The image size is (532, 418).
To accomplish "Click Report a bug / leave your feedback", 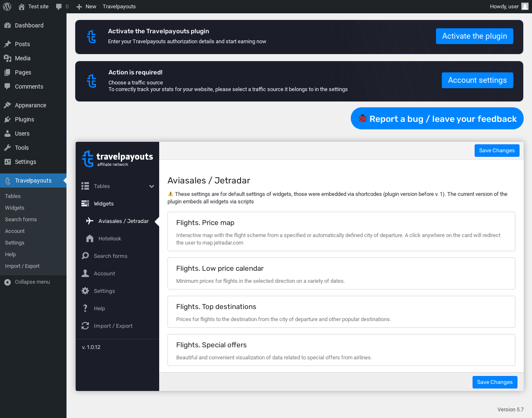I will (437, 119).
